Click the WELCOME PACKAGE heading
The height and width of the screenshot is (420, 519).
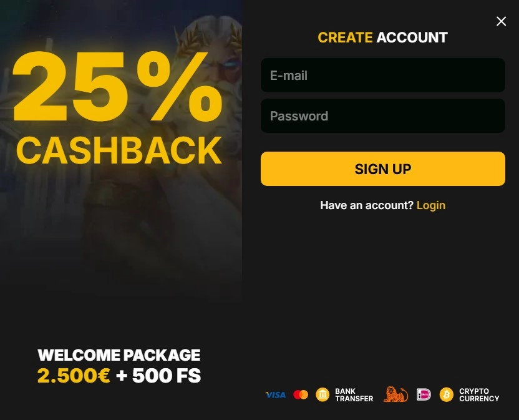(x=119, y=355)
